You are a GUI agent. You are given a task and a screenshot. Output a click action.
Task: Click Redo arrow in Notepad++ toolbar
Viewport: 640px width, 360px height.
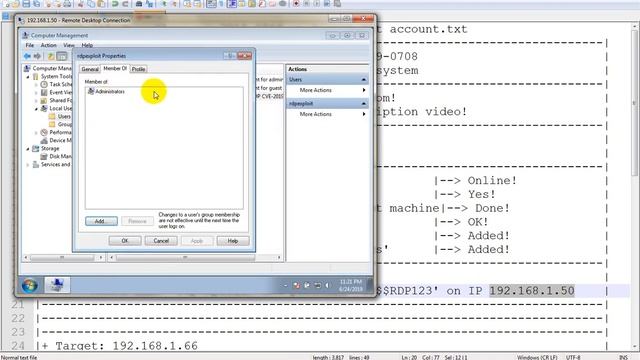pyautogui.click(x=125, y=4)
